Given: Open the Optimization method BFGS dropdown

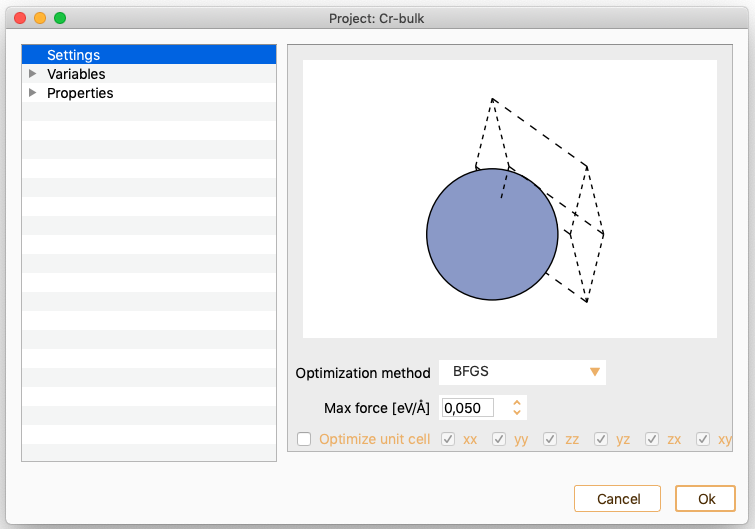Looking at the screenshot, I should [522, 372].
